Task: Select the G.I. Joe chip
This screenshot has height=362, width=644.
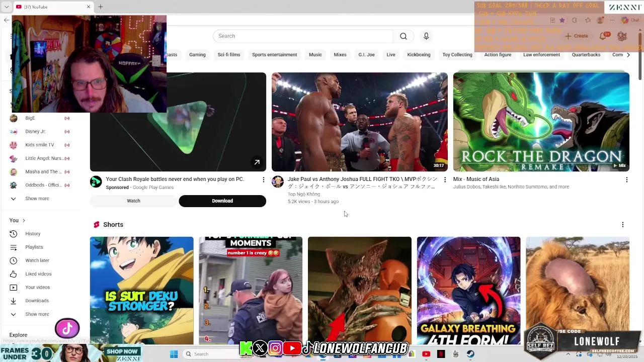Action: click(366, 55)
